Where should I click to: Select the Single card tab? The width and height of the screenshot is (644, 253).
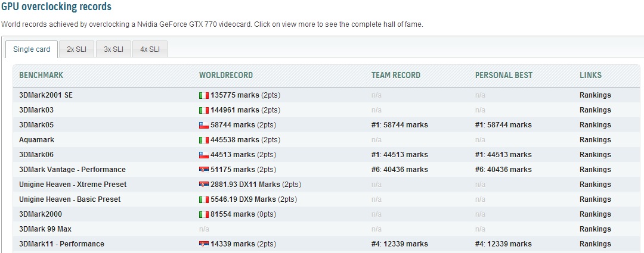(x=32, y=49)
